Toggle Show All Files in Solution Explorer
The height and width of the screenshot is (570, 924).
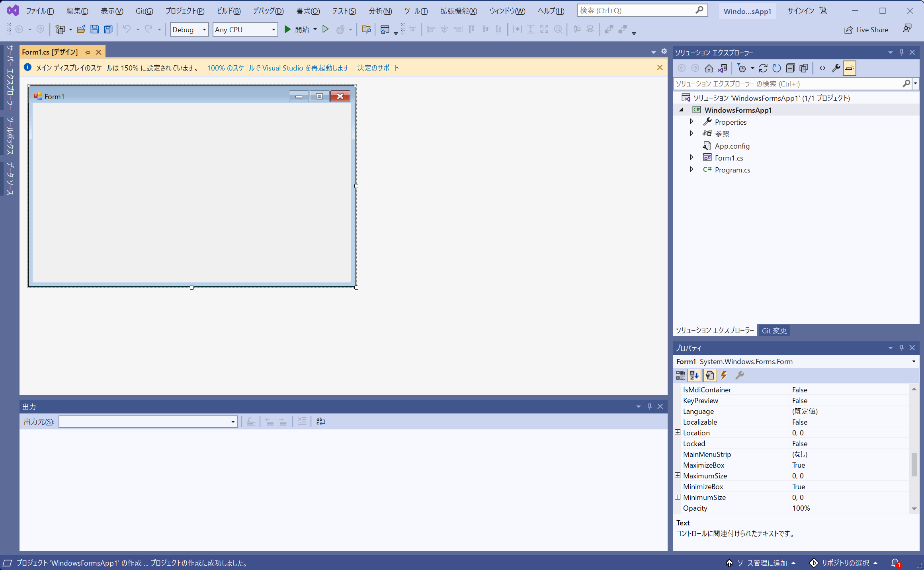[804, 68]
